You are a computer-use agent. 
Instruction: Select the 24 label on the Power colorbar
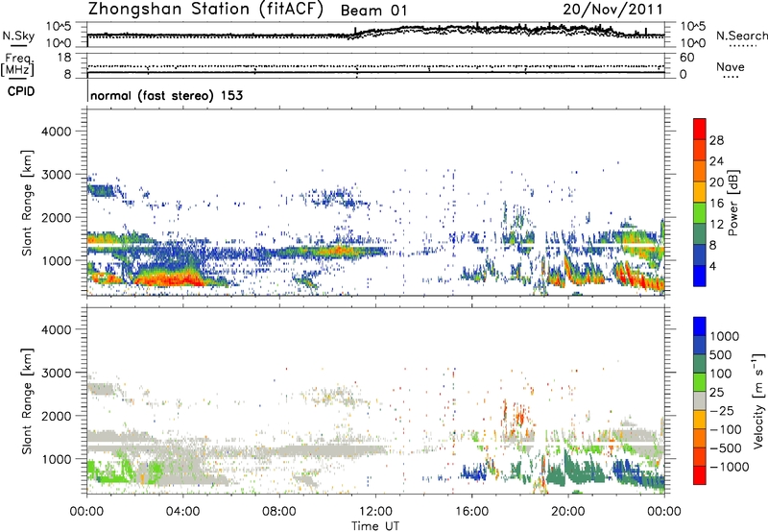(716, 161)
